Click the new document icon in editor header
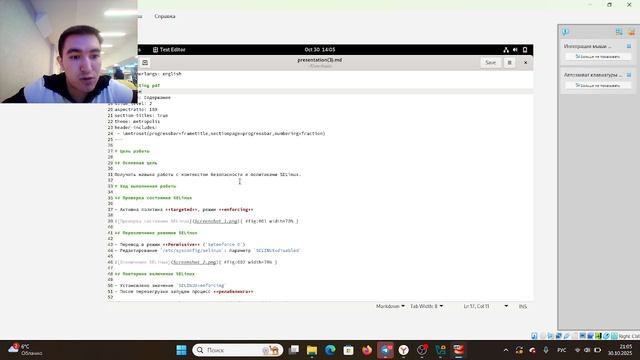 tap(145, 62)
